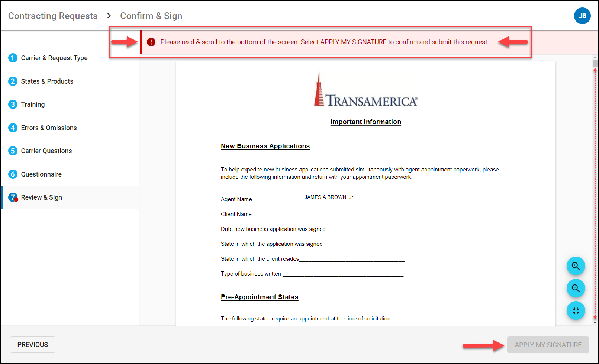599x364 pixels.
Task: Open the JB user profile avatar
Action: (x=582, y=16)
